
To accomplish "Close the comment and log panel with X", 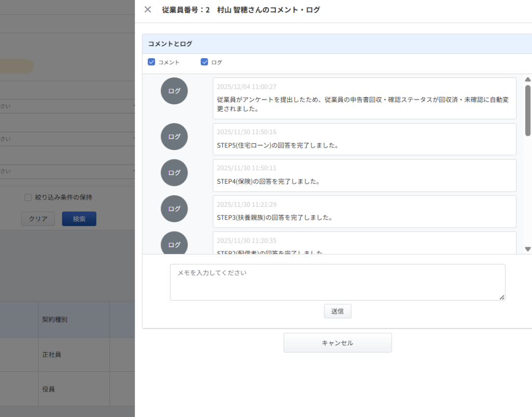I will (x=148, y=9).
